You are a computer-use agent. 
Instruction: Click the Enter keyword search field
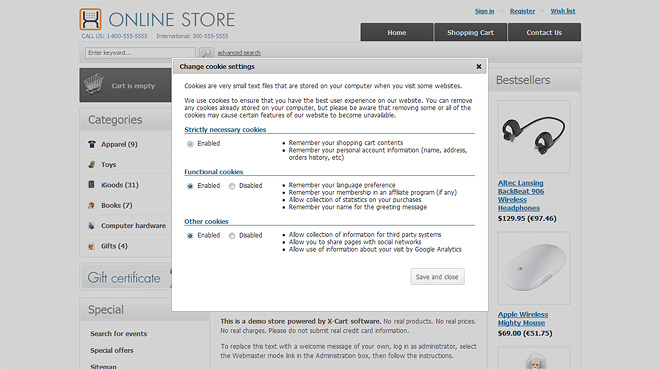(x=140, y=53)
